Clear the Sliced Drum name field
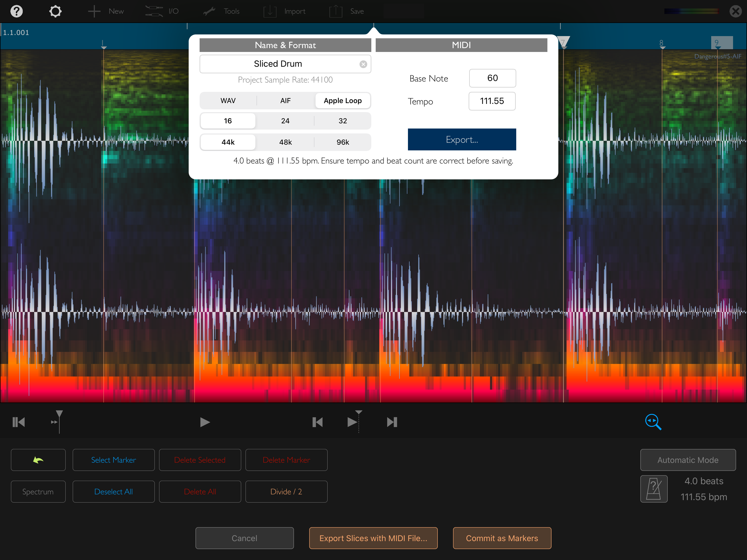This screenshot has width=747, height=560. click(363, 64)
